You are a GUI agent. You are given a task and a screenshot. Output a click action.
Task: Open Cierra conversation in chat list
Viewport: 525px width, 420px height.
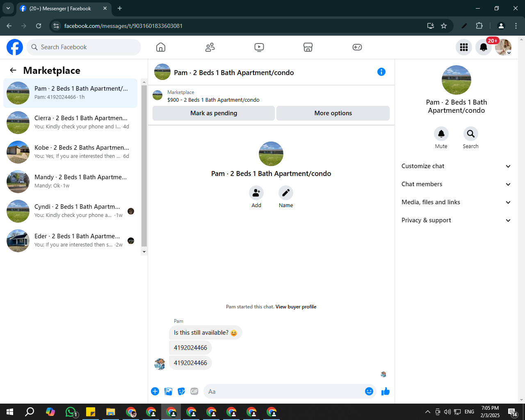[x=70, y=123]
